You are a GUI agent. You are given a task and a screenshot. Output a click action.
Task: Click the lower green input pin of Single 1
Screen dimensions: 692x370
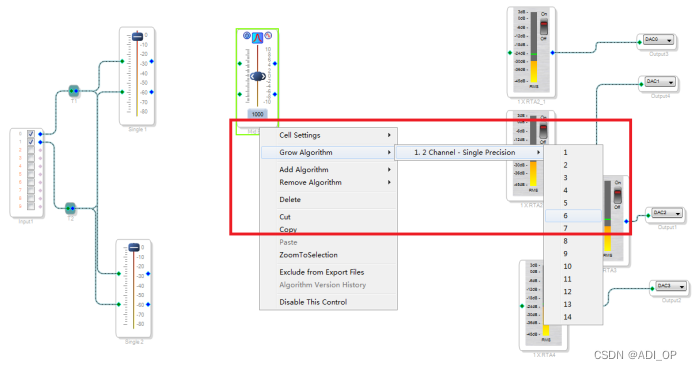122,92
